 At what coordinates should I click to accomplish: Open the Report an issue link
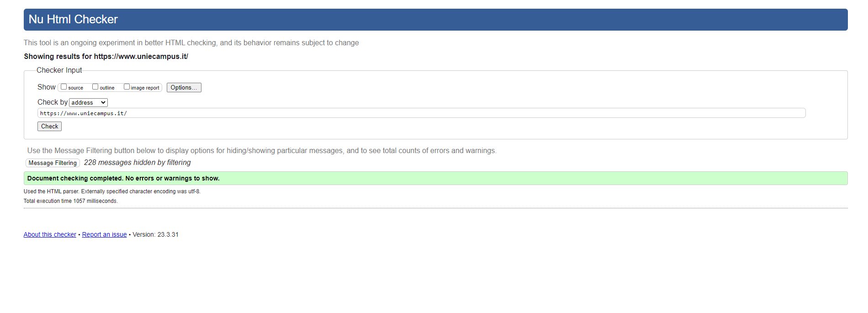(x=104, y=234)
